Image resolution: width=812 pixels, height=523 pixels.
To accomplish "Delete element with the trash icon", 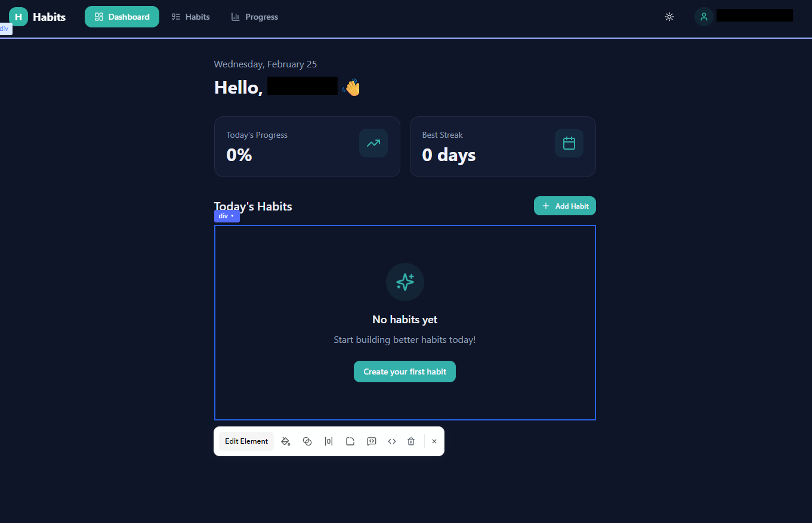I will [411, 441].
